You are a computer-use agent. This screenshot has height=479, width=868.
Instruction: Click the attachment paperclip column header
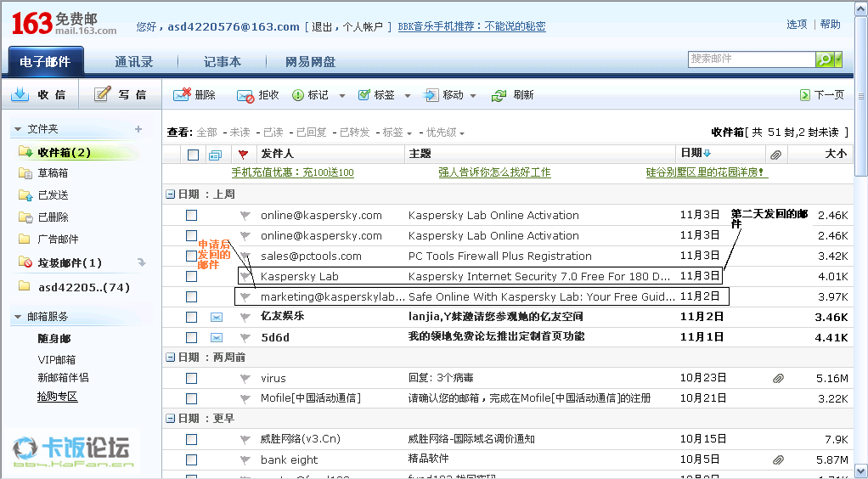(776, 155)
